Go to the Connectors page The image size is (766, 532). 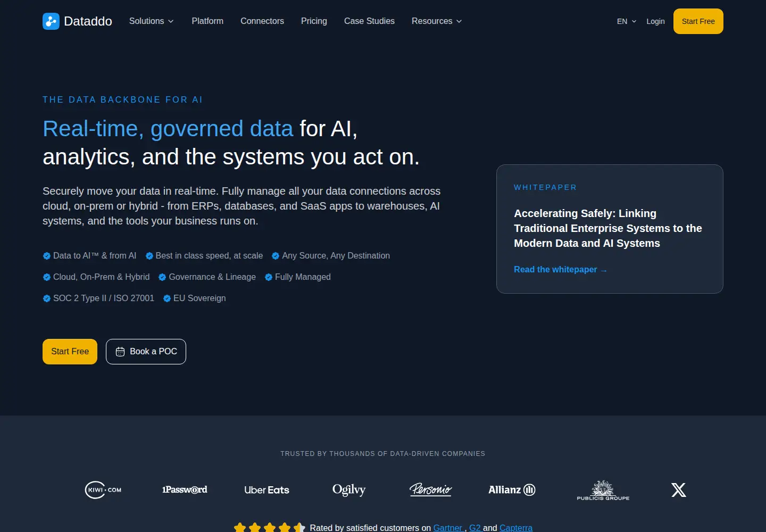[262, 21]
